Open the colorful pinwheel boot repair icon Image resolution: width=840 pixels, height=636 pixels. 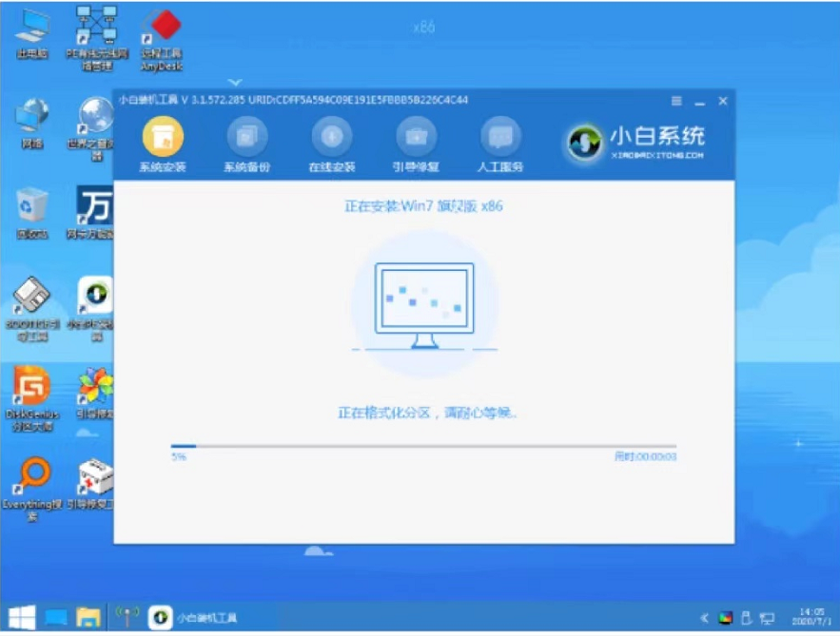point(94,394)
